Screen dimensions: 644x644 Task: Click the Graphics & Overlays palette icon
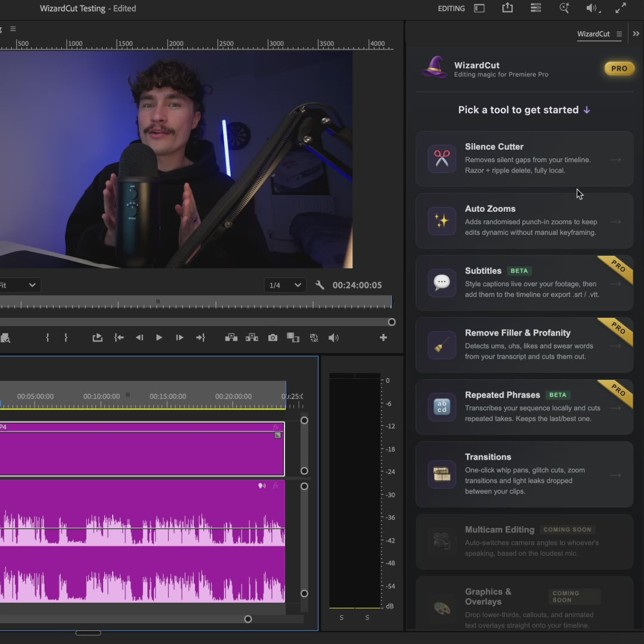click(441, 608)
